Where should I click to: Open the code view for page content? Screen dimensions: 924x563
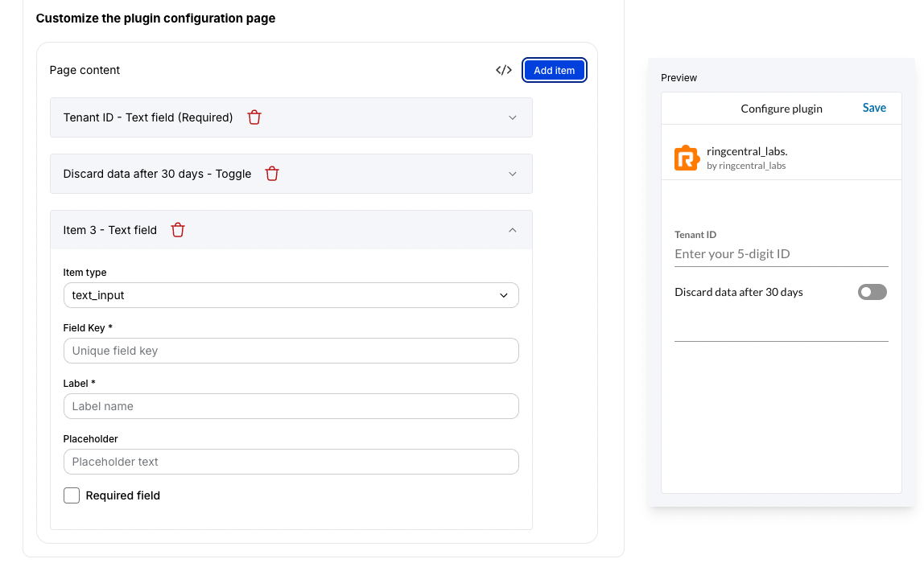coord(503,70)
